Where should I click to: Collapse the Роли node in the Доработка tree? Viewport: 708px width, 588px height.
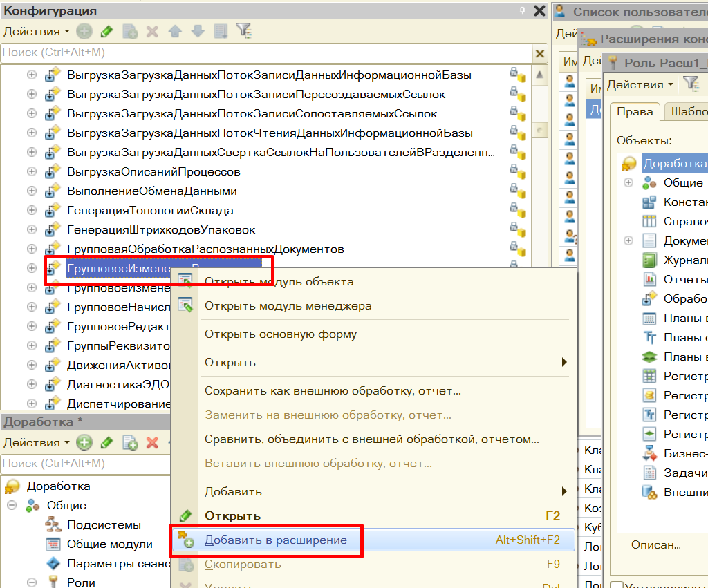(32, 582)
